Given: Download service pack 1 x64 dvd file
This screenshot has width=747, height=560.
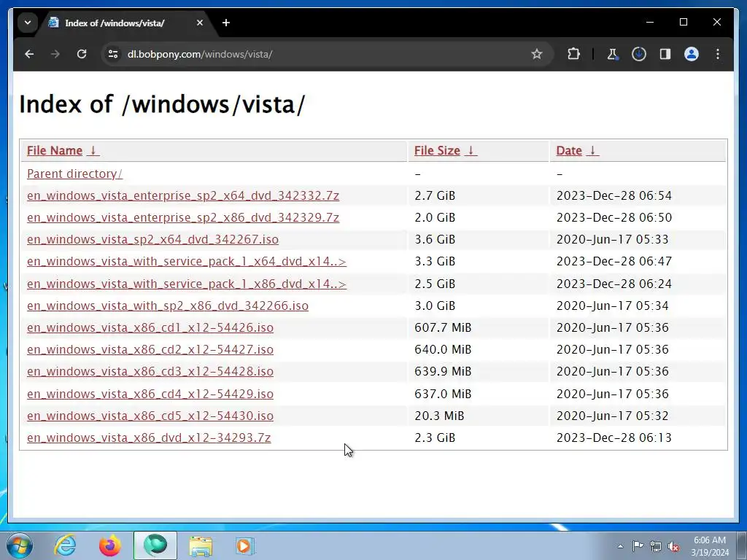Looking at the screenshot, I should tap(186, 262).
